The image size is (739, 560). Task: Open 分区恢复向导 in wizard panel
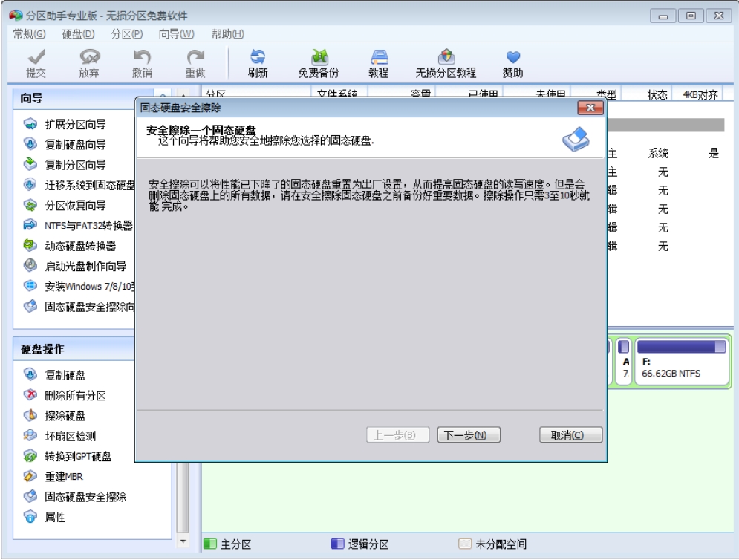click(x=74, y=205)
